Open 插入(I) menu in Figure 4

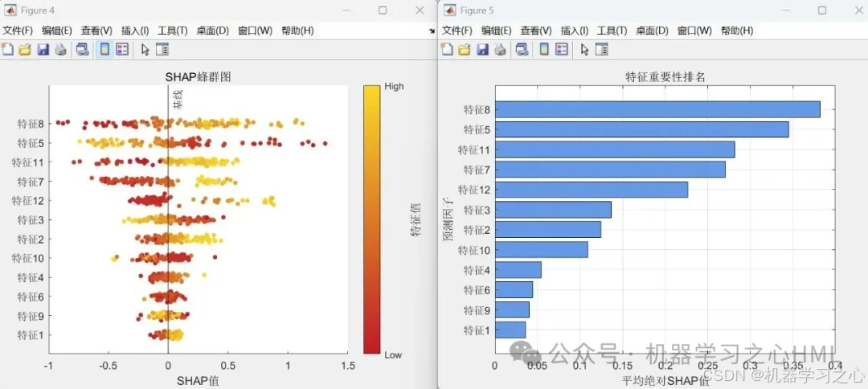pyautogui.click(x=135, y=31)
